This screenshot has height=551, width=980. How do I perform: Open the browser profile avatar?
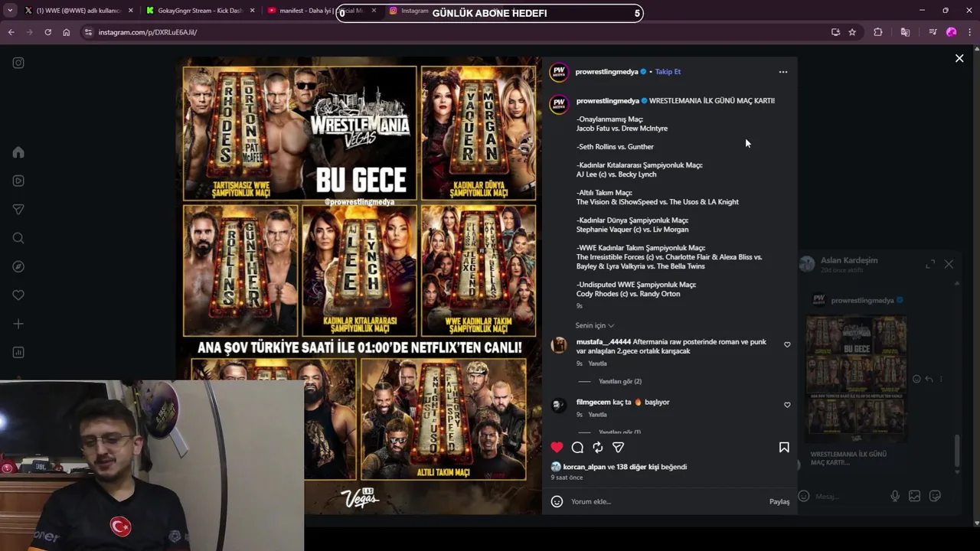point(951,32)
